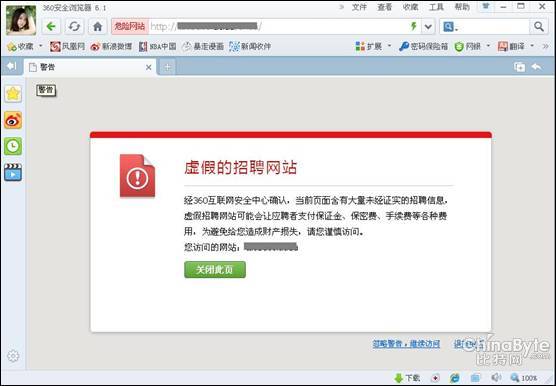556x386 pixels.
Task: Click the tab list windows icon
Action: (519, 67)
